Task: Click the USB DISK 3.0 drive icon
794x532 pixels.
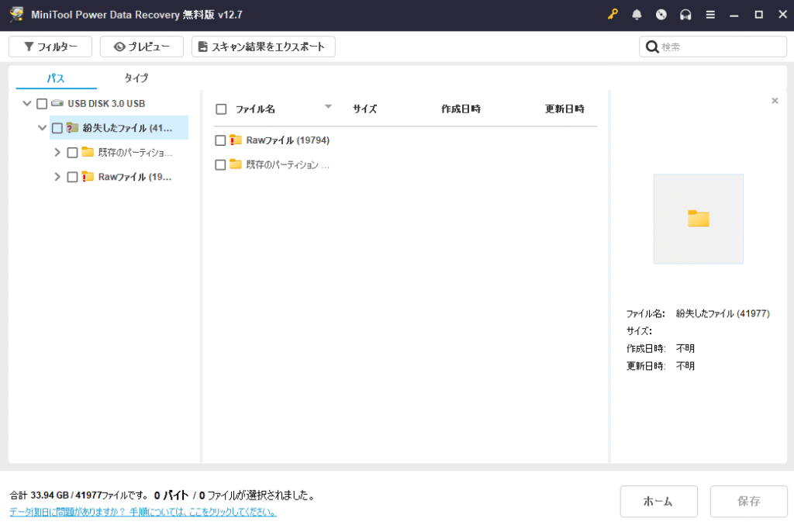Action: point(57,103)
